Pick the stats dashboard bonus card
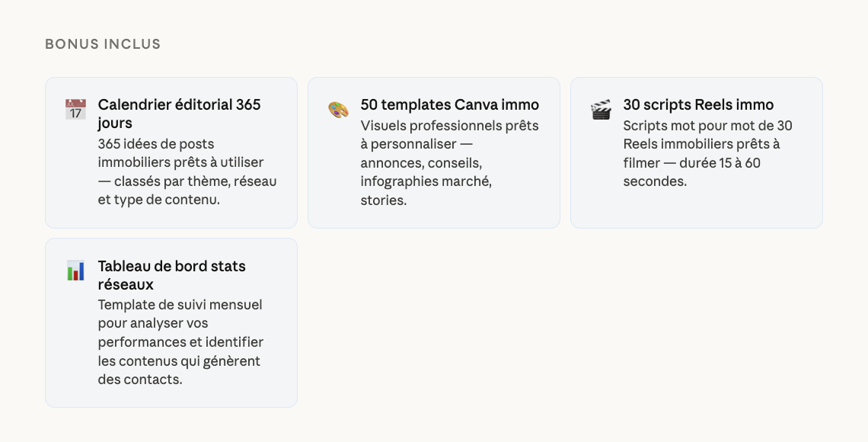Screen dimensions: 868x442 click(171, 396)
